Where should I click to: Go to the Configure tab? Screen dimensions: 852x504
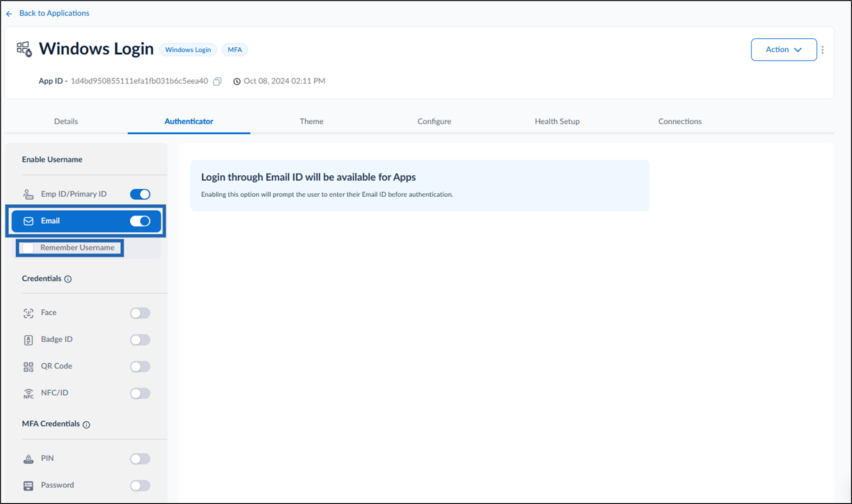pos(434,121)
